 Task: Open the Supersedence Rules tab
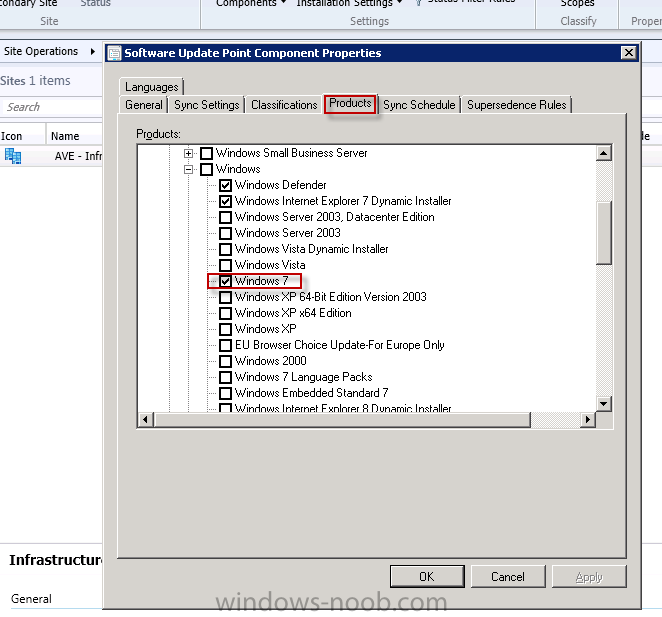(517, 105)
